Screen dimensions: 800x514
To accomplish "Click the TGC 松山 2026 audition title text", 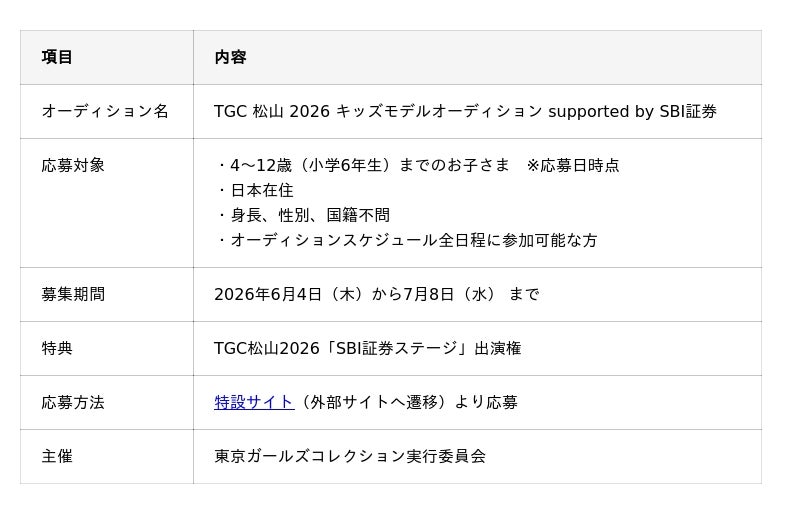I will point(465,111).
